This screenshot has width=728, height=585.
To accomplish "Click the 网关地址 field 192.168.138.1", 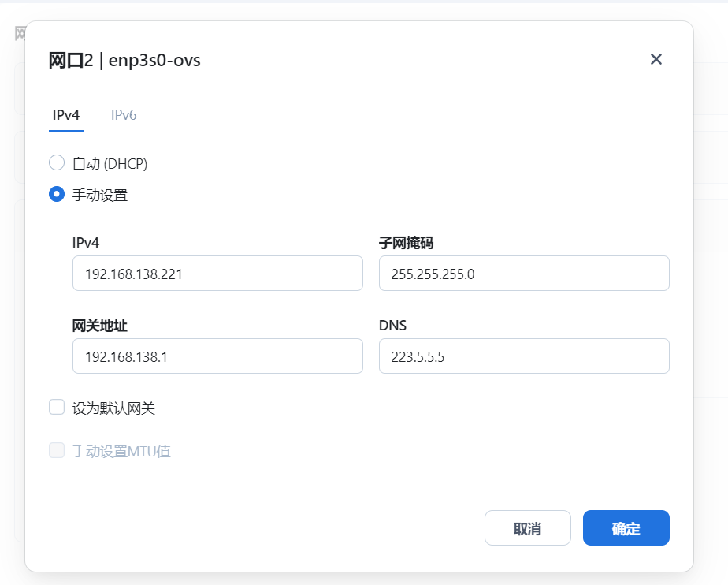I will pyautogui.click(x=217, y=356).
